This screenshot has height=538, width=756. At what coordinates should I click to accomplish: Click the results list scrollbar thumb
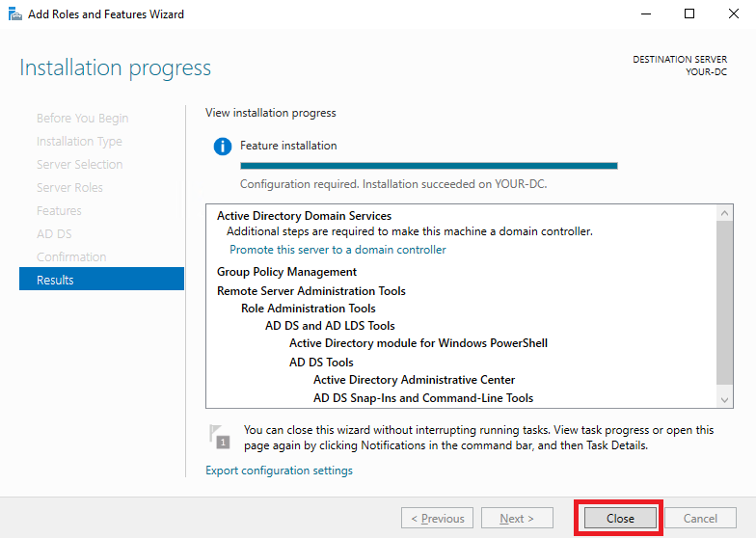tap(724, 303)
